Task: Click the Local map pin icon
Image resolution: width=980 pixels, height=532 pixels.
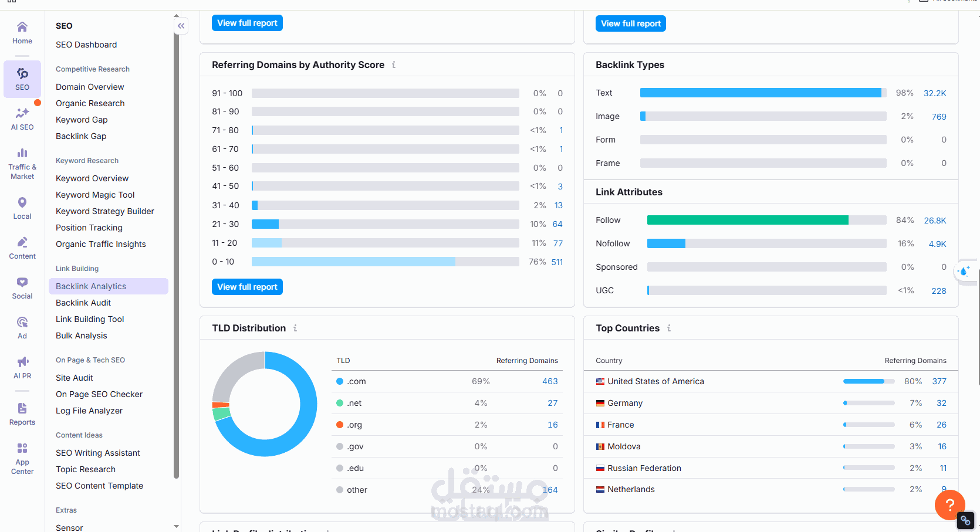Action: click(22, 202)
